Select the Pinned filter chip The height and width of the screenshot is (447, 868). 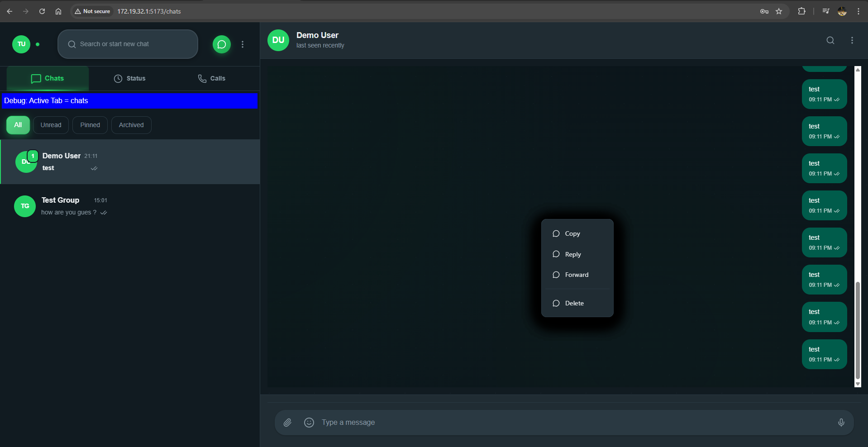point(90,125)
